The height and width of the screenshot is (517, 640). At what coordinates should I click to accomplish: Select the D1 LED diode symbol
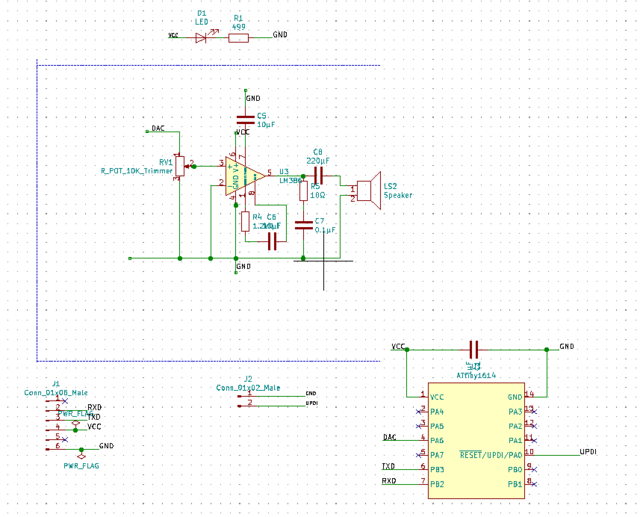[202, 38]
